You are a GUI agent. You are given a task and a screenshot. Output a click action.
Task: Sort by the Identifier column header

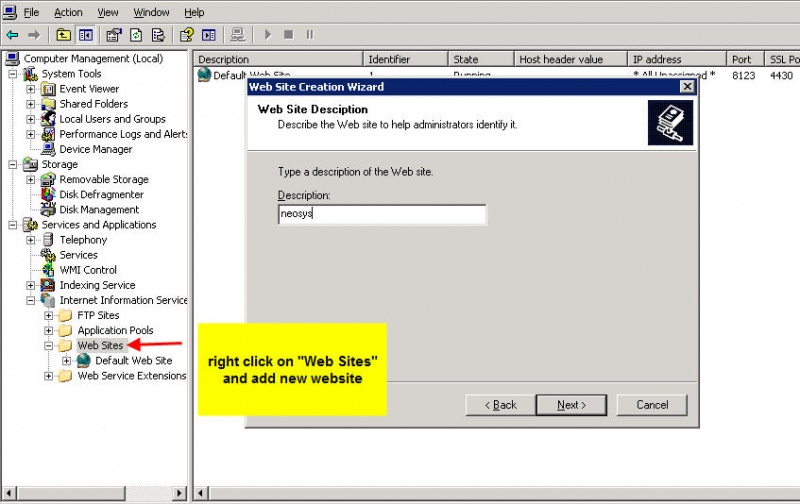coord(406,59)
